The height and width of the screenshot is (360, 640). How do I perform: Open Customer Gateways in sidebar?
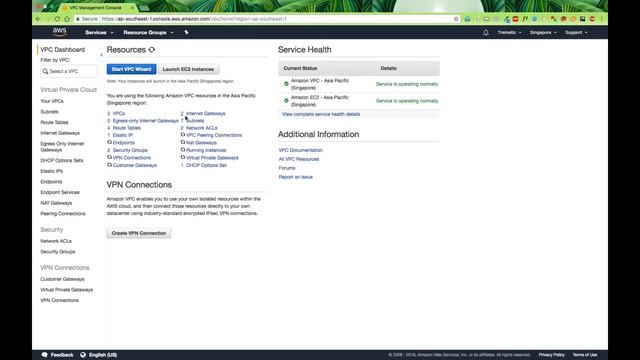[62, 279]
